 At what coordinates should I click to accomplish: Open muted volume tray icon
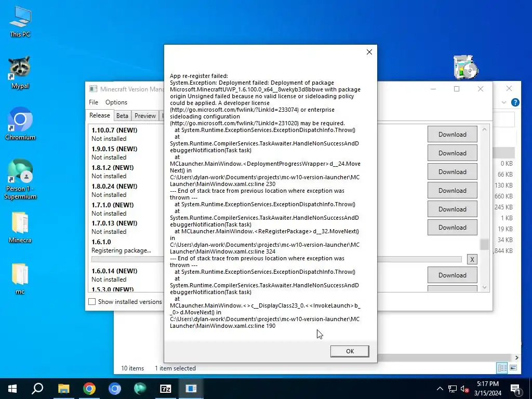tap(465, 389)
